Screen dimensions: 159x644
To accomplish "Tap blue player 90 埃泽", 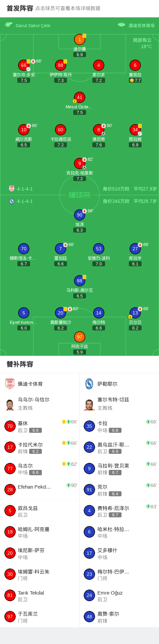I will click(80, 215).
